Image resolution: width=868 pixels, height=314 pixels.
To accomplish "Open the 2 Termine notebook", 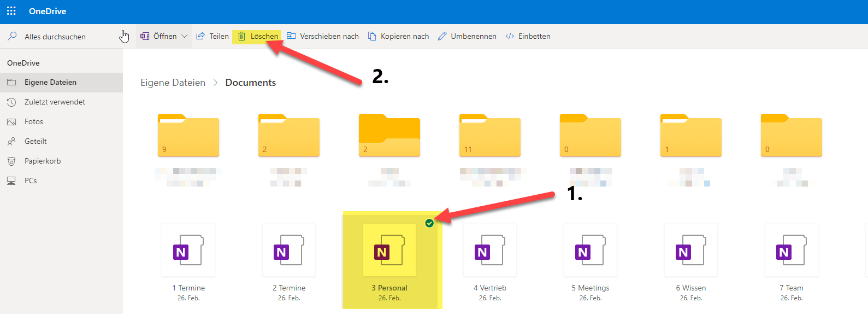I will [289, 250].
